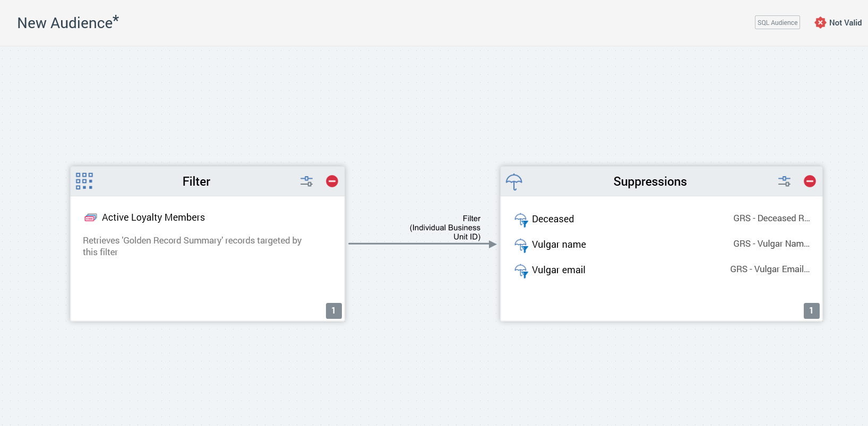
Task: Select the Vulgar email suppression item
Action: coord(558,270)
